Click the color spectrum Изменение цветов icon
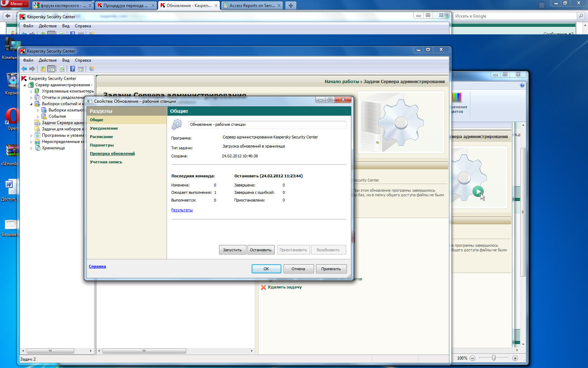This screenshot has width=588, height=368. click(x=457, y=97)
